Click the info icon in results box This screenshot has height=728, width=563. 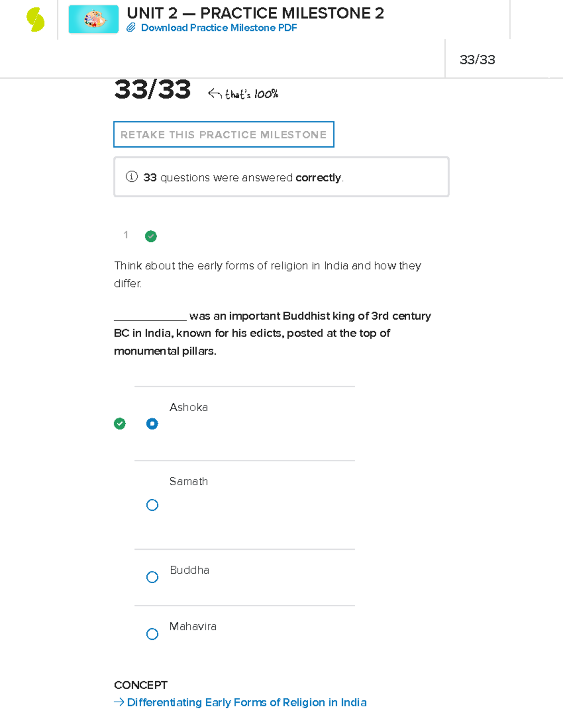point(132,177)
